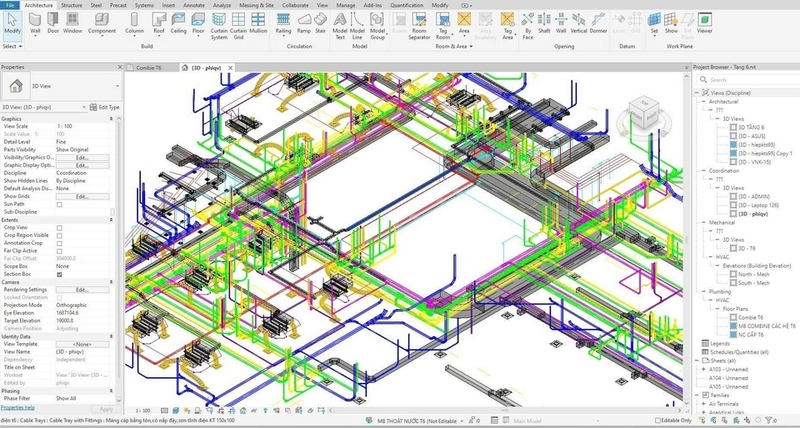Select the Ceiling tool
The height and width of the screenshot is (428, 800).
tap(178, 24)
